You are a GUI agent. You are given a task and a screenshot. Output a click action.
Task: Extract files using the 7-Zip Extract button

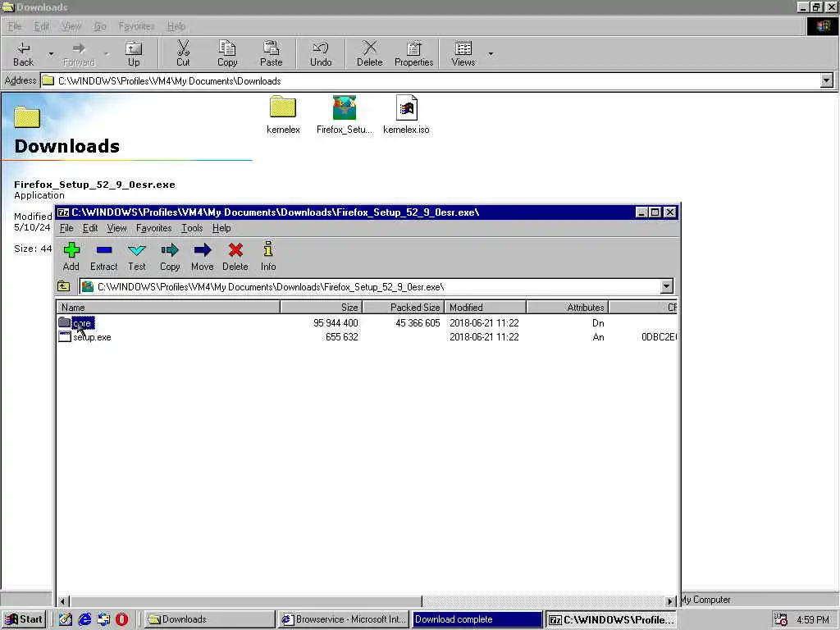103,257
